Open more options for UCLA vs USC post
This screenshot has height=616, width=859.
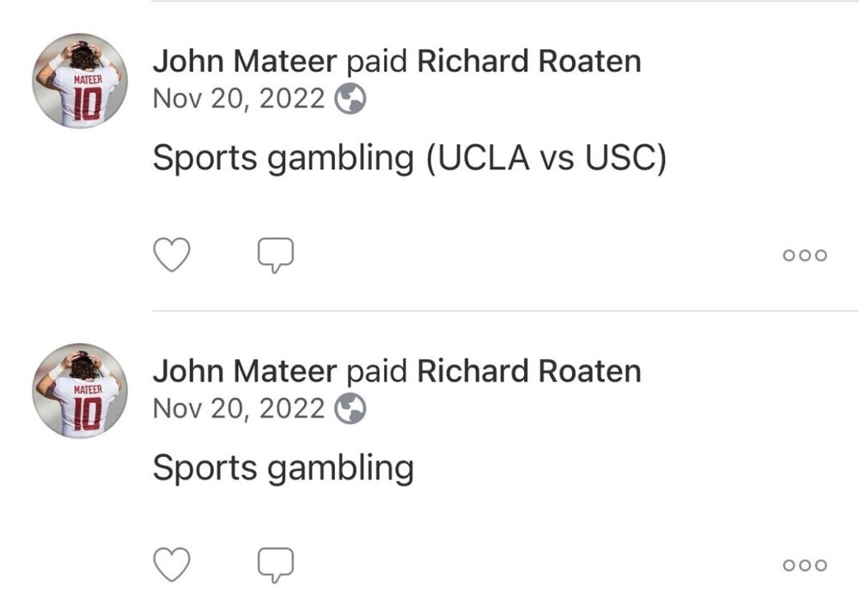tap(805, 255)
